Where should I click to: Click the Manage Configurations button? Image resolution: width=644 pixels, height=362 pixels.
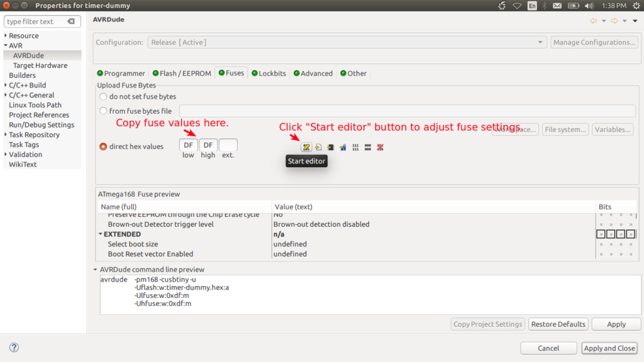594,42
